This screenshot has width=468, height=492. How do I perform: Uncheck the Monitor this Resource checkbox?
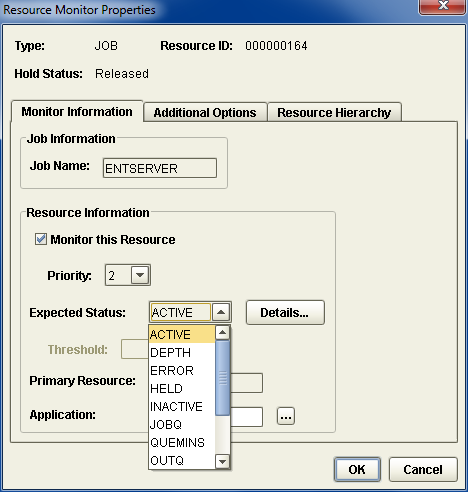click(41, 239)
